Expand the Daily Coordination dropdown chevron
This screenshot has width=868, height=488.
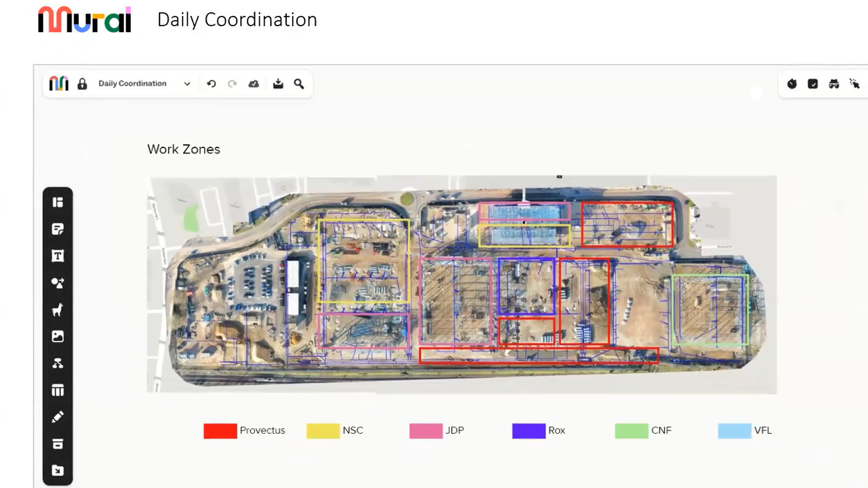187,84
